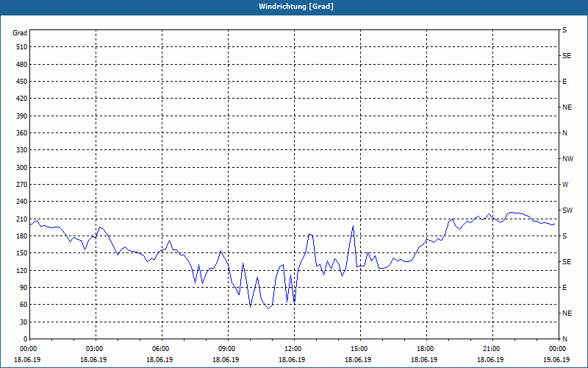Select the 510 y-axis value
This screenshot has height=368, width=588.
point(22,47)
